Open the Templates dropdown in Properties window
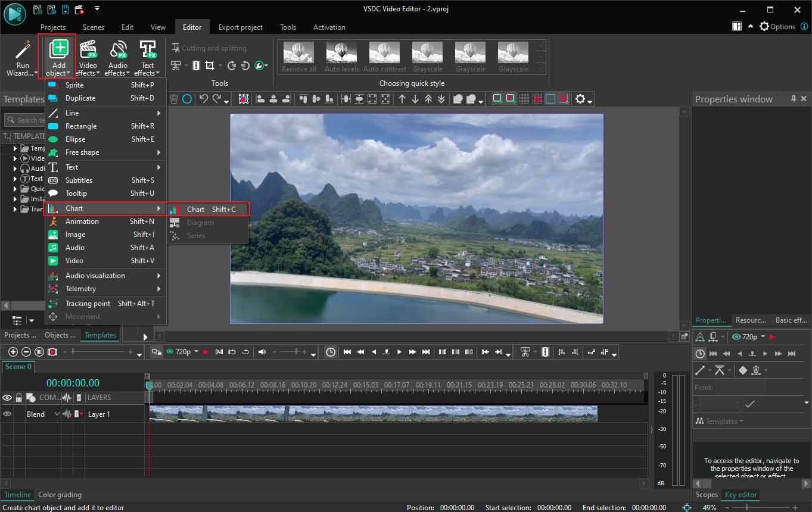The image size is (812, 512). [718, 421]
